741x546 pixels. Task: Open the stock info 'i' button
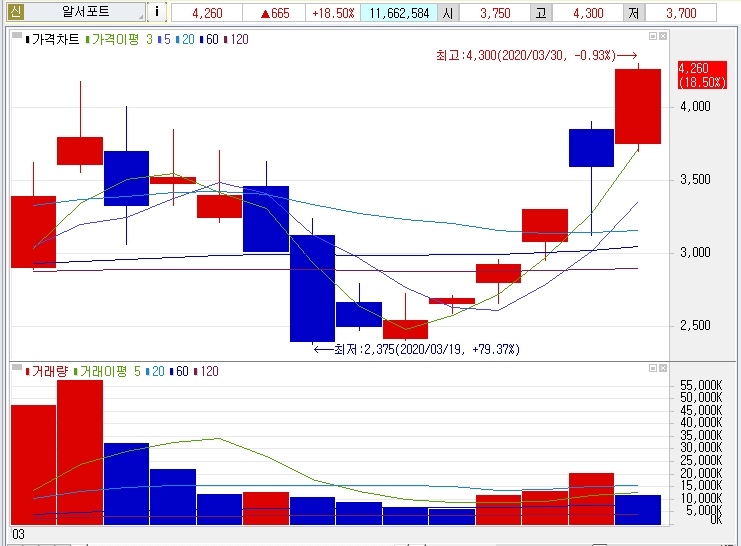157,12
